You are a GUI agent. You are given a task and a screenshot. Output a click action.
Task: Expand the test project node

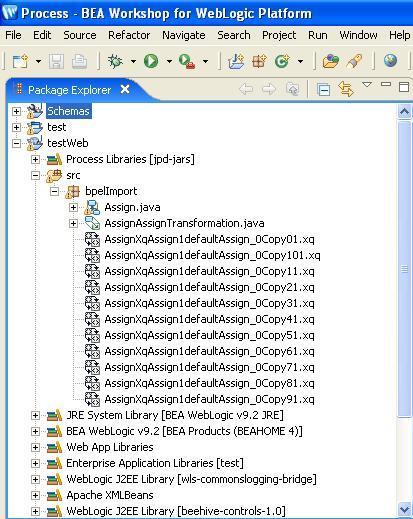16,127
